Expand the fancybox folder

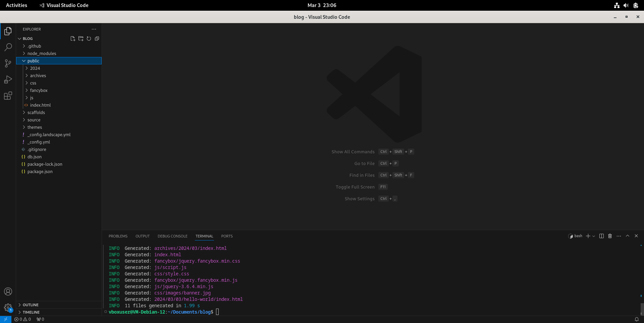(x=59, y=90)
